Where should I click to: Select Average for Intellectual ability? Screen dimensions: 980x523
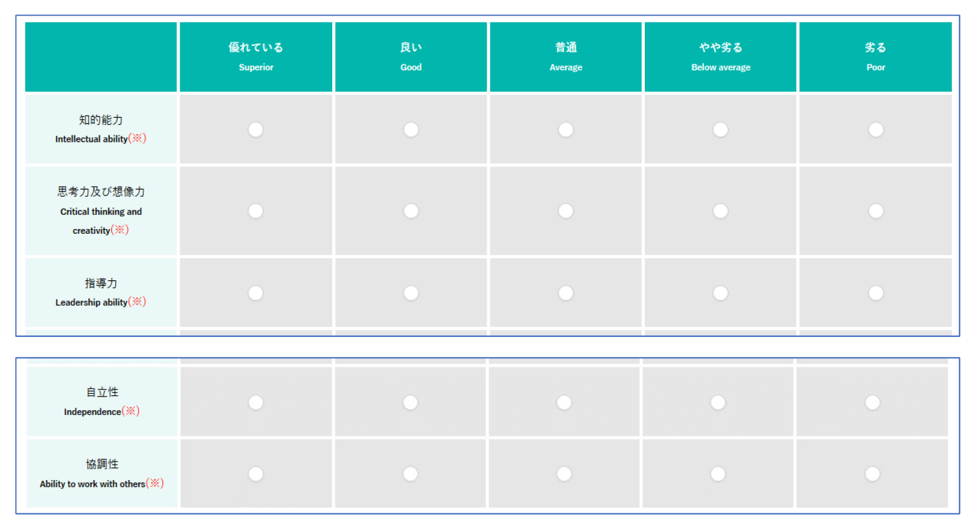tap(565, 129)
